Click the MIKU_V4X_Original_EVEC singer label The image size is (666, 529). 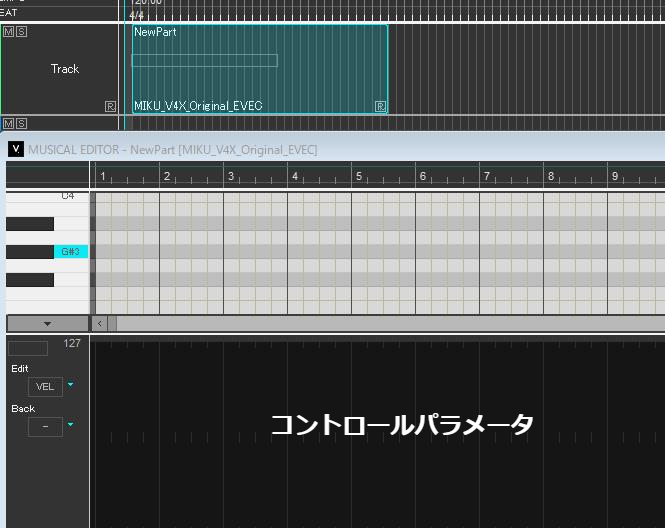(198, 106)
